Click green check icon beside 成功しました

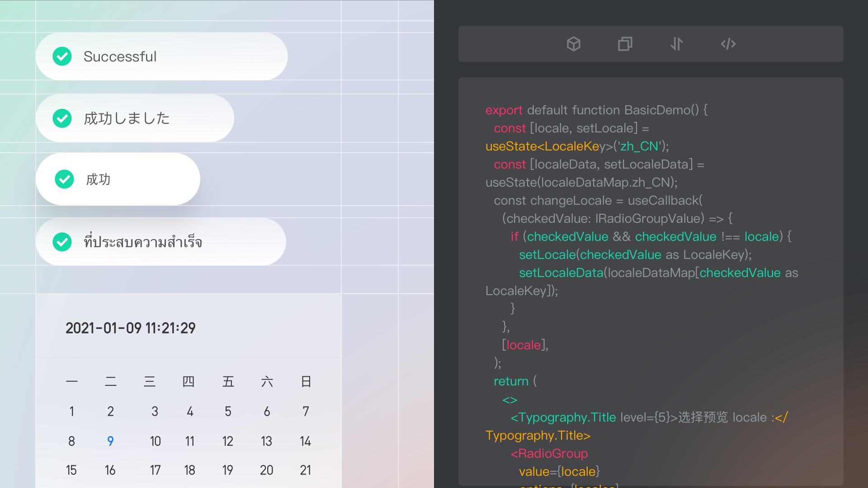point(62,118)
